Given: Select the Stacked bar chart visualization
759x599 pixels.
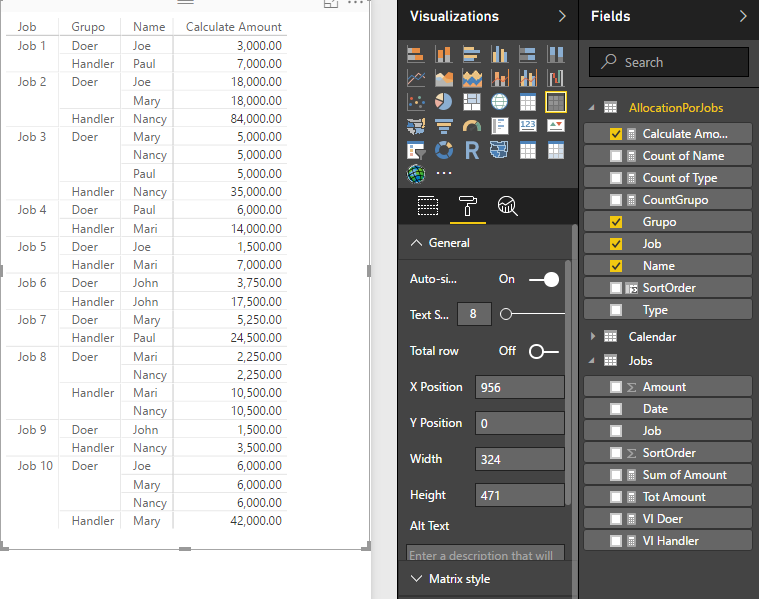Looking at the screenshot, I should (416, 54).
